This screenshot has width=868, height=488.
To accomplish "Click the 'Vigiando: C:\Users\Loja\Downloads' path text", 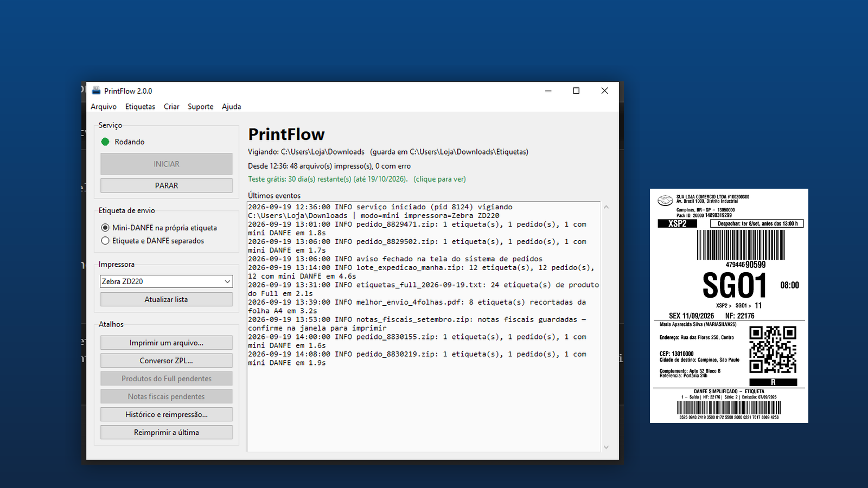I will click(x=306, y=152).
